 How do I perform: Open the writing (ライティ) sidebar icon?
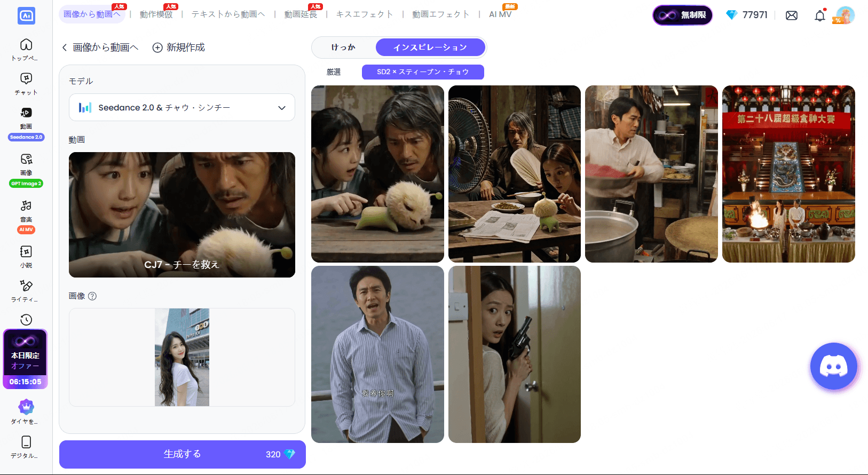pos(26,286)
